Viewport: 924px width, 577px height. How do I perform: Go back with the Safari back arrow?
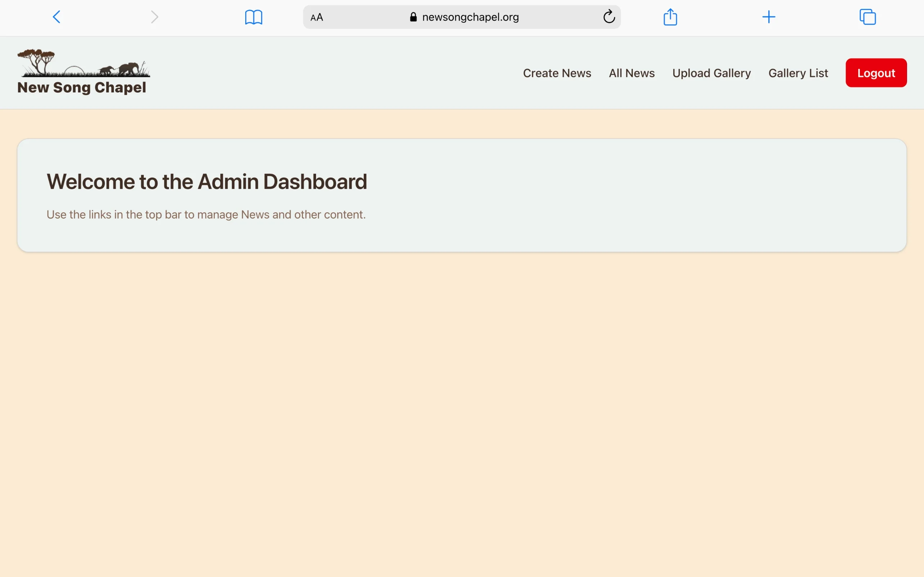coord(57,17)
